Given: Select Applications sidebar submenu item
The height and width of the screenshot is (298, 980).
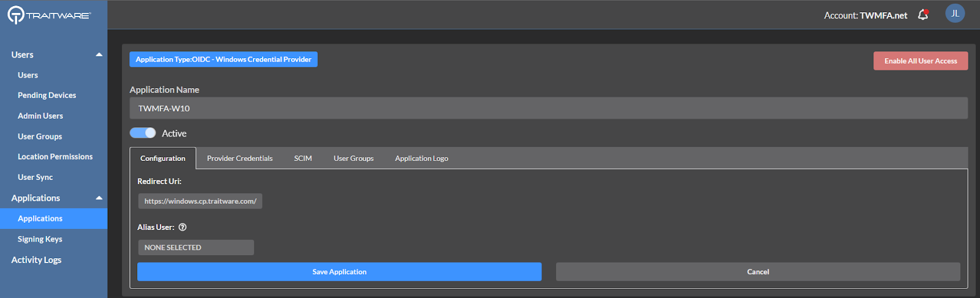Looking at the screenshot, I should [53, 218].
